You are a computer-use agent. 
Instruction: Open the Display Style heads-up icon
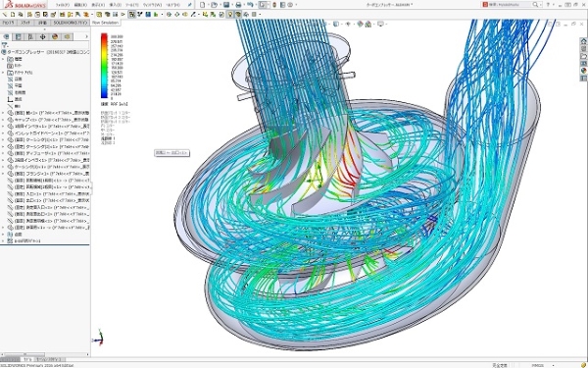[336, 24]
